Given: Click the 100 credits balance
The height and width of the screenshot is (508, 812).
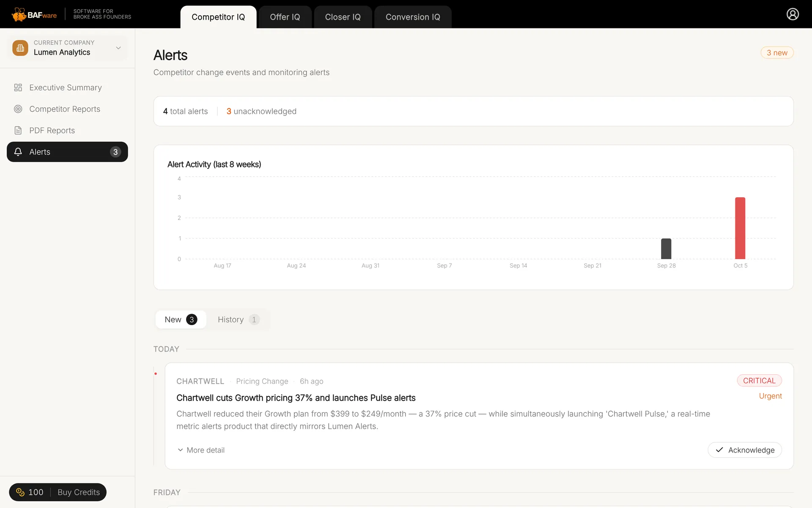Looking at the screenshot, I should click(36, 492).
